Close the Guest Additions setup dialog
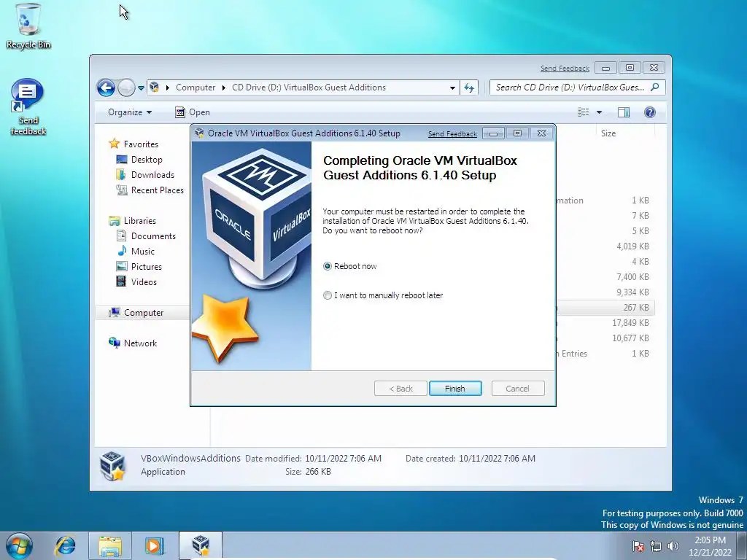The width and height of the screenshot is (747, 560). pyautogui.click(x=542, y=133)
